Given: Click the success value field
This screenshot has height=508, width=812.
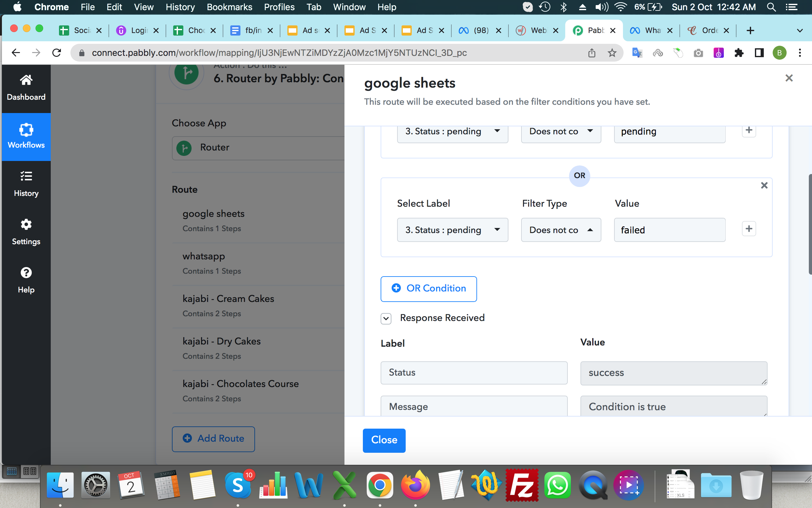Looking at the screenshot, I should point(674,373).
